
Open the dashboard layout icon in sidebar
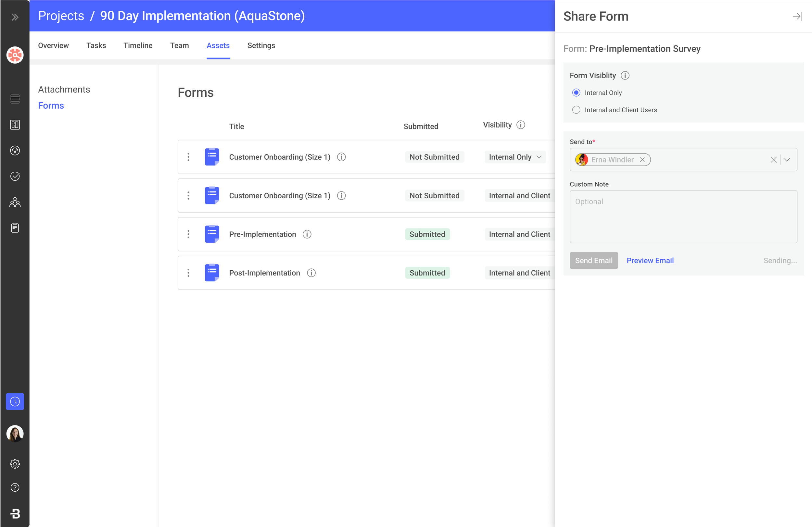(x=15, y=125)
